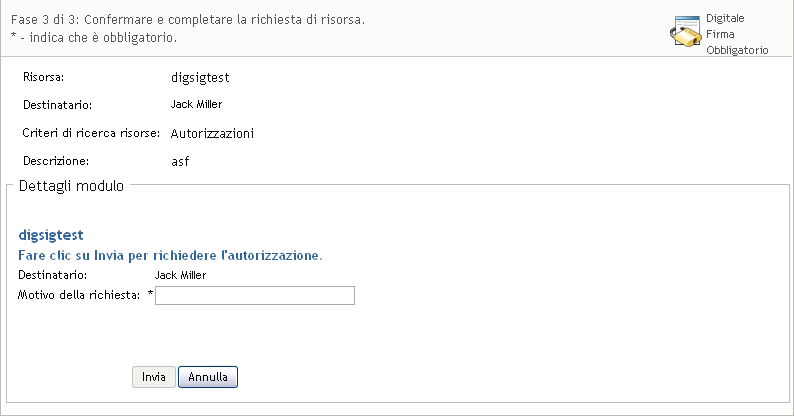The height and width of the screenshot is (416, 794).
Task: Click the indica che è obbligatorio note
Action: pos(94,37)
